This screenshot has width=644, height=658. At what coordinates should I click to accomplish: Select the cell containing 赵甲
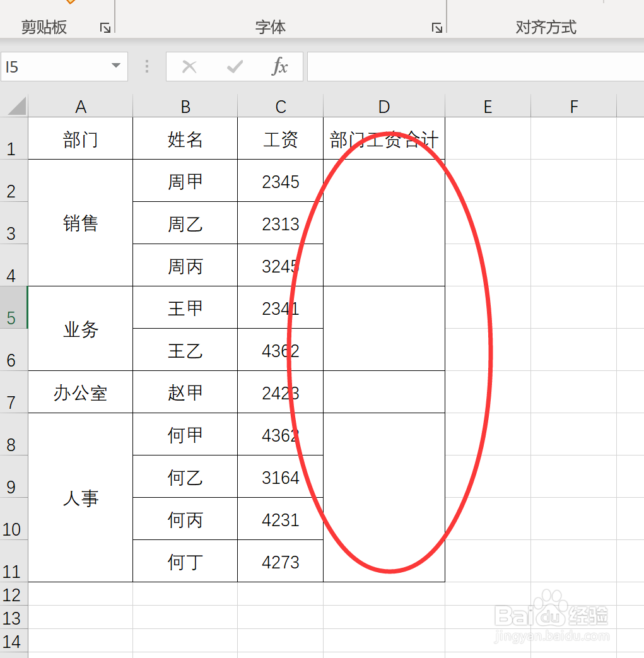click(x=185, y=392)
